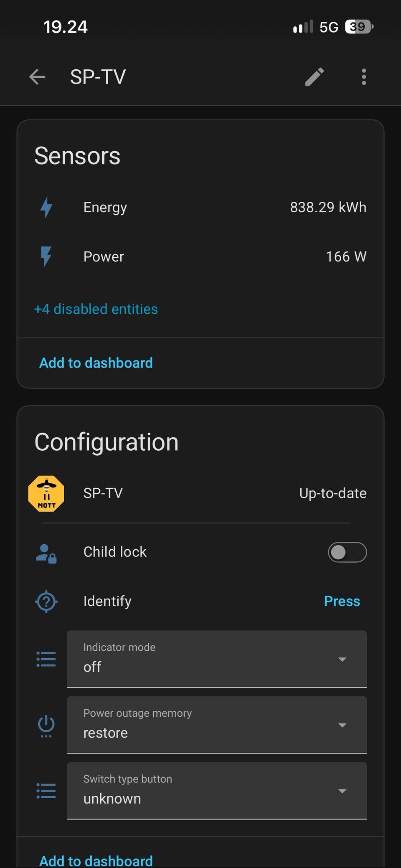Tap the power outage memory plug icon

click(46, 726)
